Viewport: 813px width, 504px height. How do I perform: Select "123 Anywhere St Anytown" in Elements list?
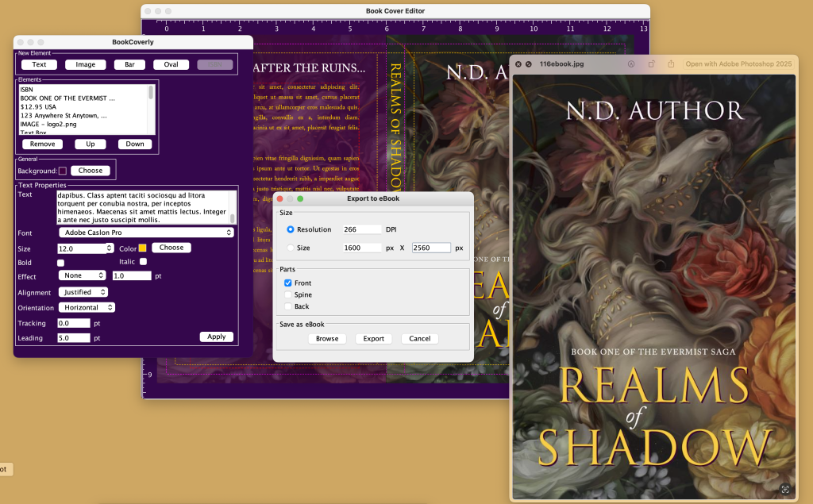tap(83, 116)
